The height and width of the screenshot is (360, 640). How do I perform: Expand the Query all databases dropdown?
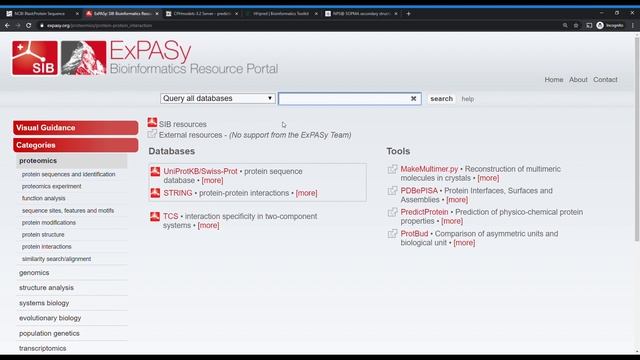click(217, 98)
